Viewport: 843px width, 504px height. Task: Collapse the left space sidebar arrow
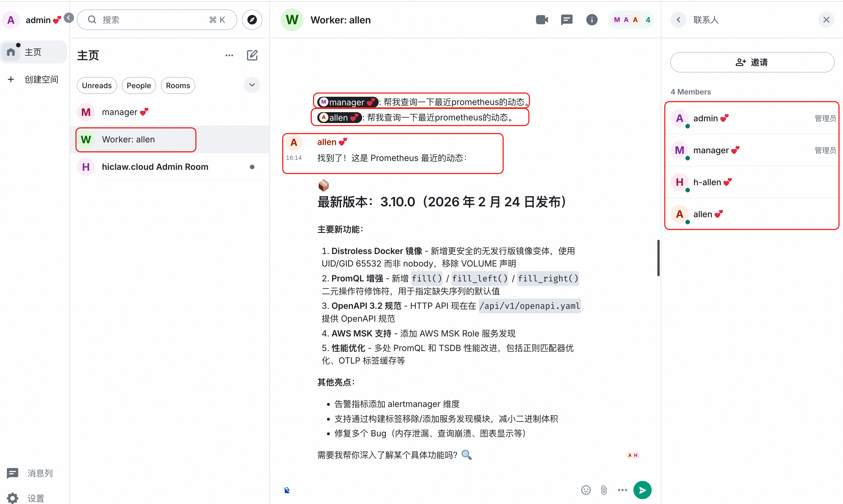pos(69,18)
